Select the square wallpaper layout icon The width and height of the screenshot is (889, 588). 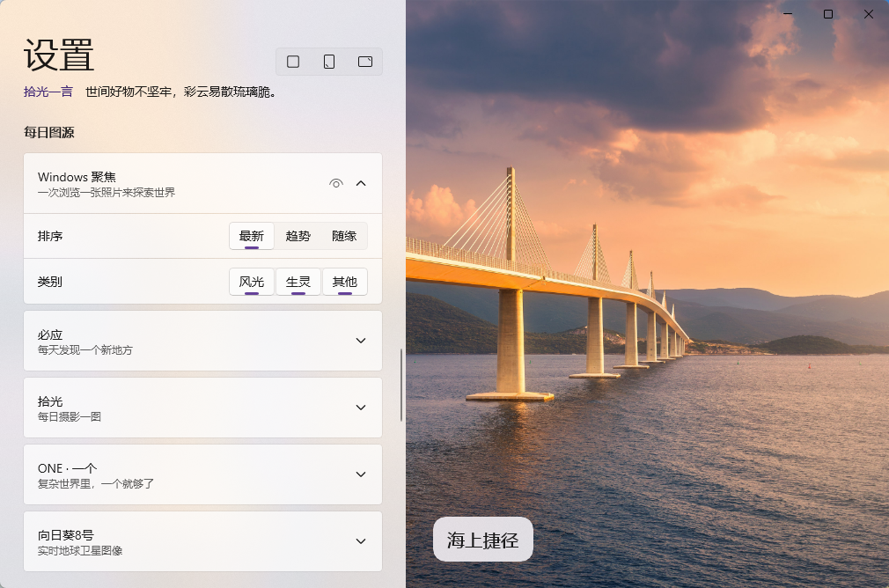point(292,61)
